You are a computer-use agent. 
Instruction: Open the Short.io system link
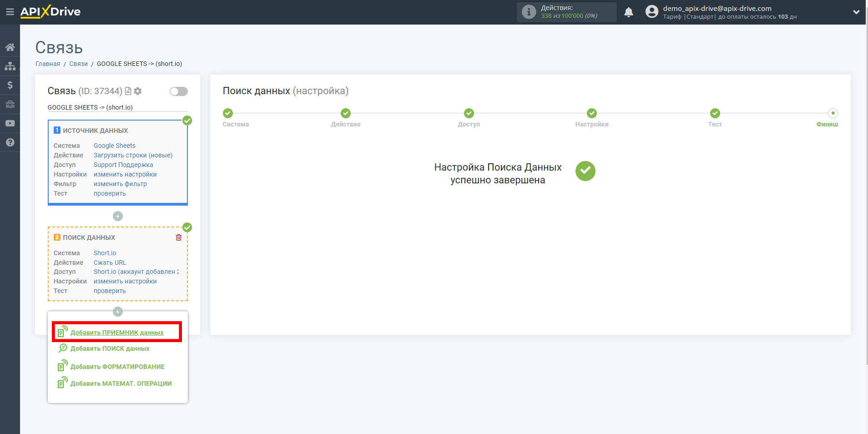(105, 253)
